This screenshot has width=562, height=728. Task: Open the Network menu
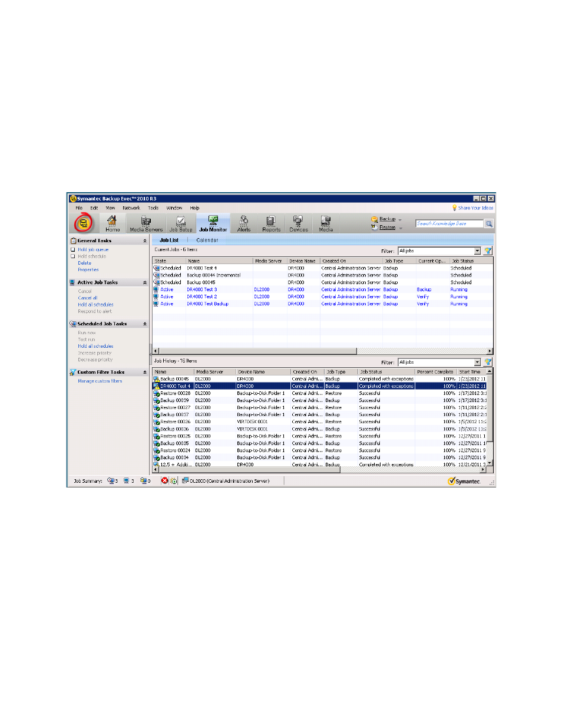pyautogui.click(x=131, y=207)
